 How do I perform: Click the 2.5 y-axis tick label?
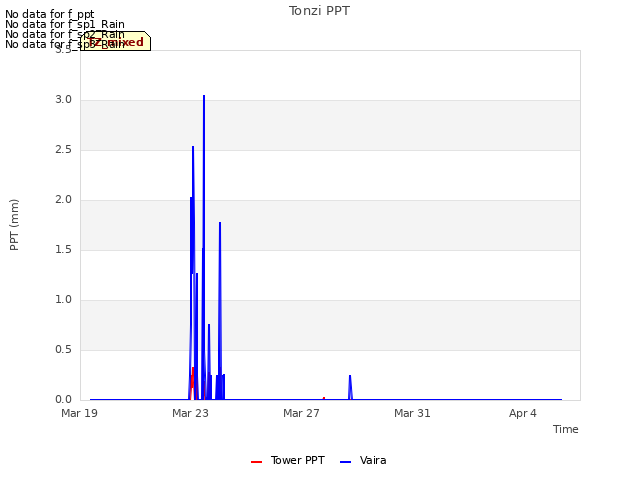click(63, 149)
